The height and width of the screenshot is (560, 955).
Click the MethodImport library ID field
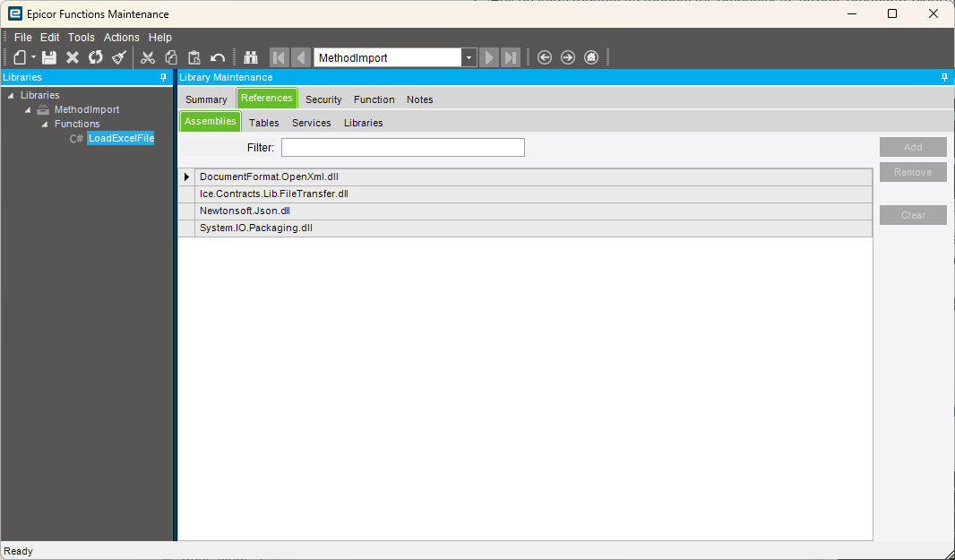coord(387,58)
